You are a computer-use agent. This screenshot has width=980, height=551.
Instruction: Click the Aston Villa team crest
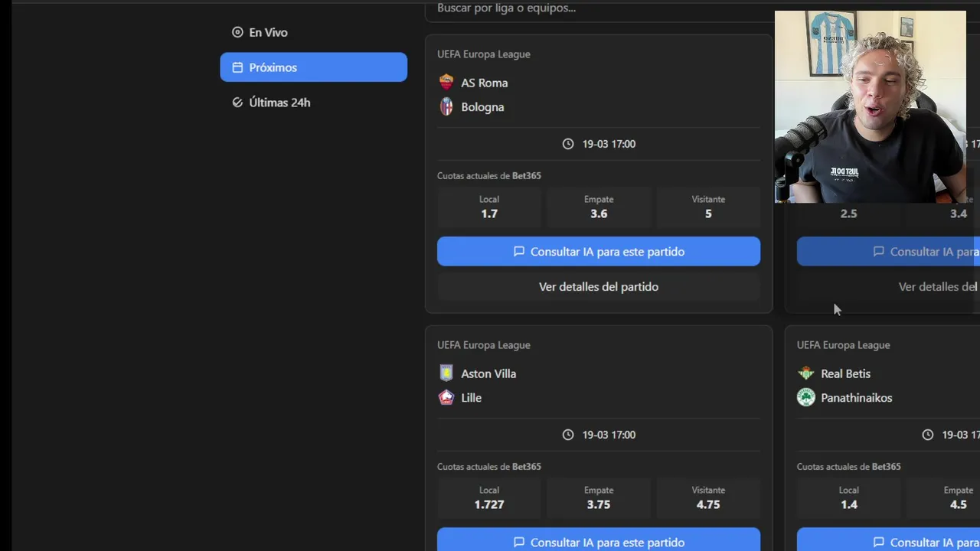click(x=446, y=373)
